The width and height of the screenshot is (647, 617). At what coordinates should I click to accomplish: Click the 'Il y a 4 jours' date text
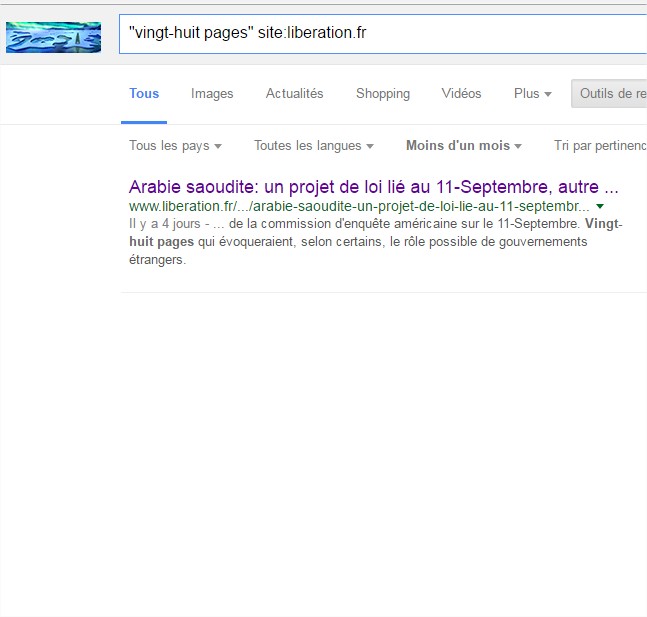pos(165,224)
